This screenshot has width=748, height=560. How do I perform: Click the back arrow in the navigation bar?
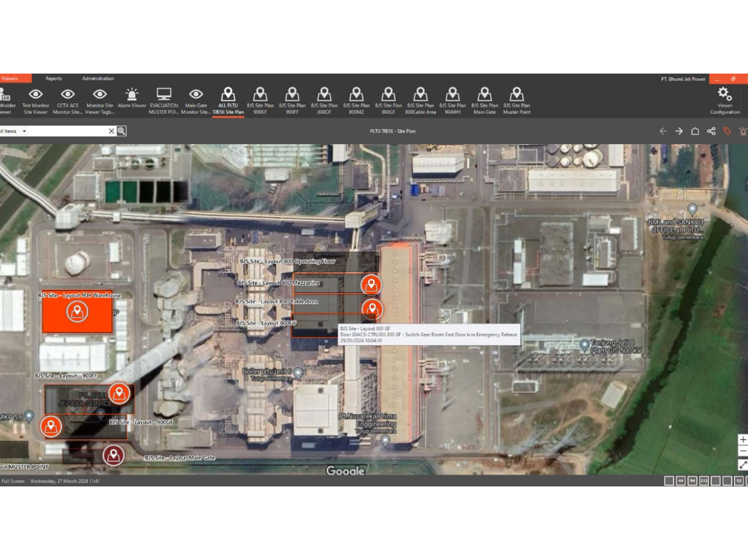click(x=664, y=131)
